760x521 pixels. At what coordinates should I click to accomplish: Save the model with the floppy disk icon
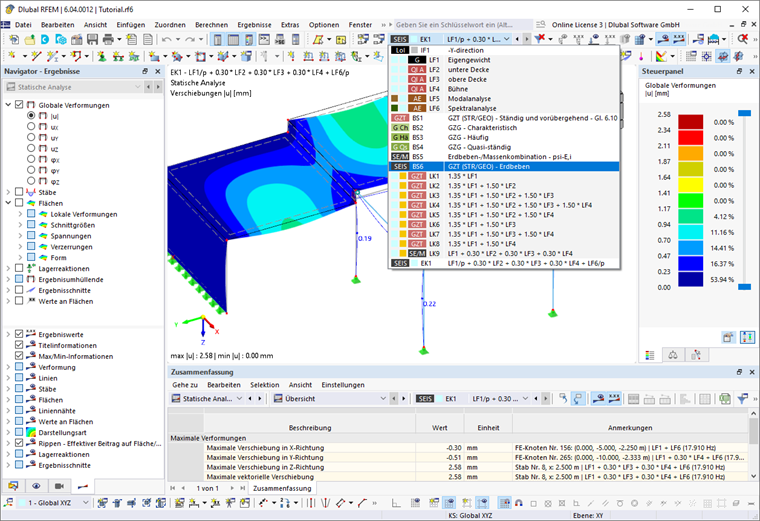(x=92, y=40)
